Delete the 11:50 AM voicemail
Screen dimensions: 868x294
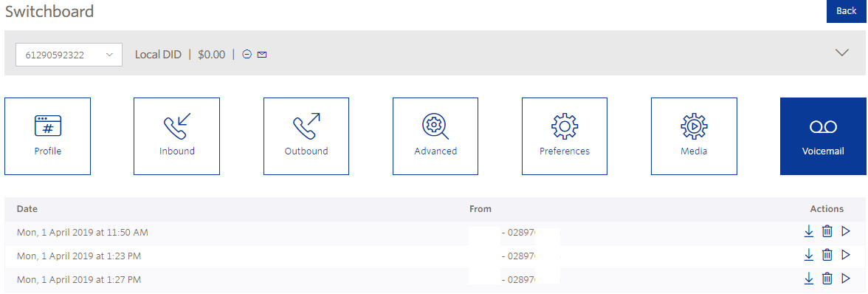pos(827,231)
